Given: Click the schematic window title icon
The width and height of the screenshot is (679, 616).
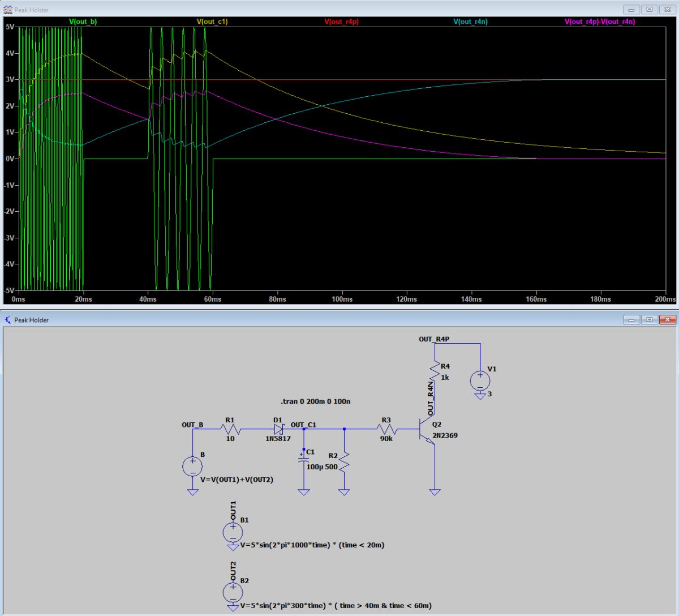Looking at the screenshot, I should pos(8,320).
